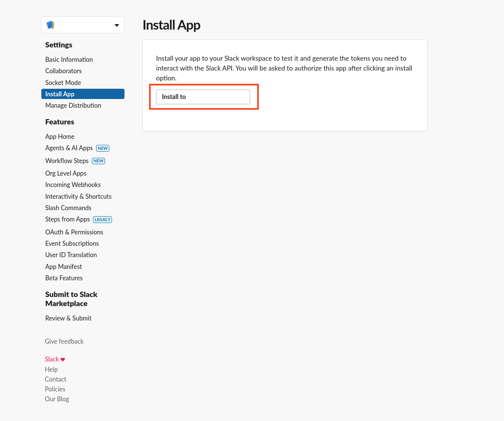This screenshot has height=421, width=504.
Task: Open Beta Features page
Action: (x=64, y=278)
